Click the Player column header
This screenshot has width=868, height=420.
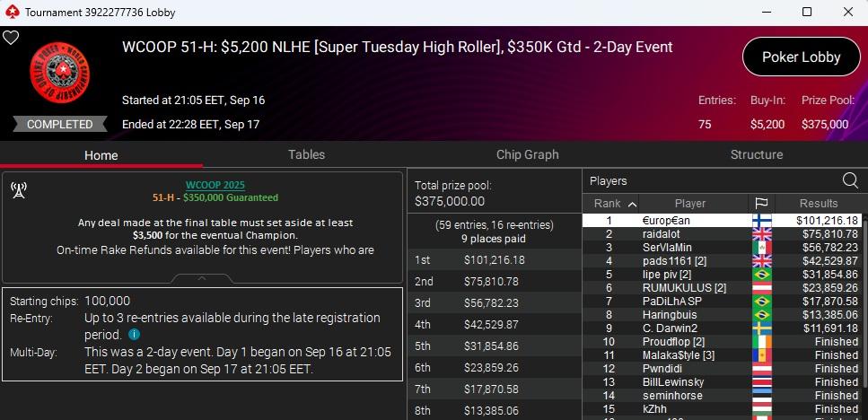[690, 204]
